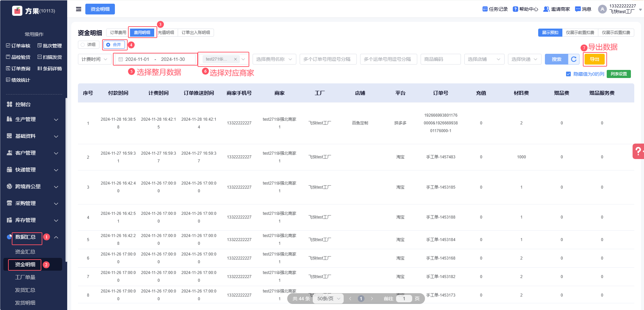Open the 选择店铺 dropdown
The height and width of the screenshot is (310, 644).
click(484, 59)
